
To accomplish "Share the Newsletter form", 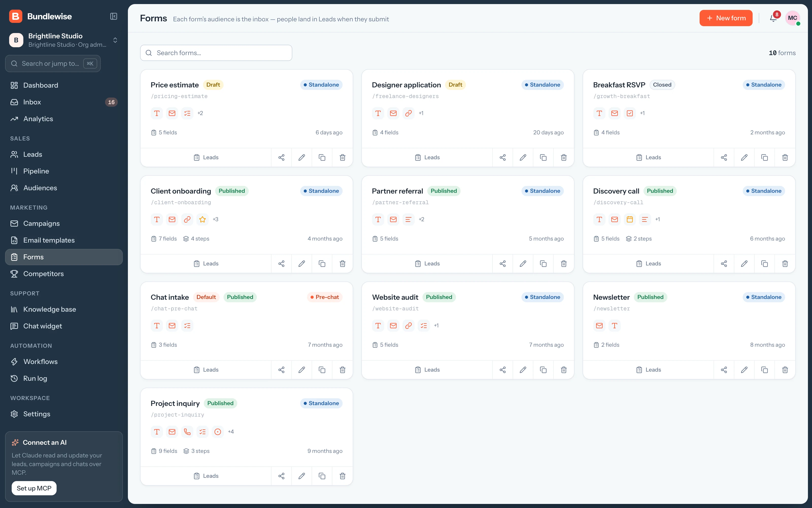I will coord(724,370).
